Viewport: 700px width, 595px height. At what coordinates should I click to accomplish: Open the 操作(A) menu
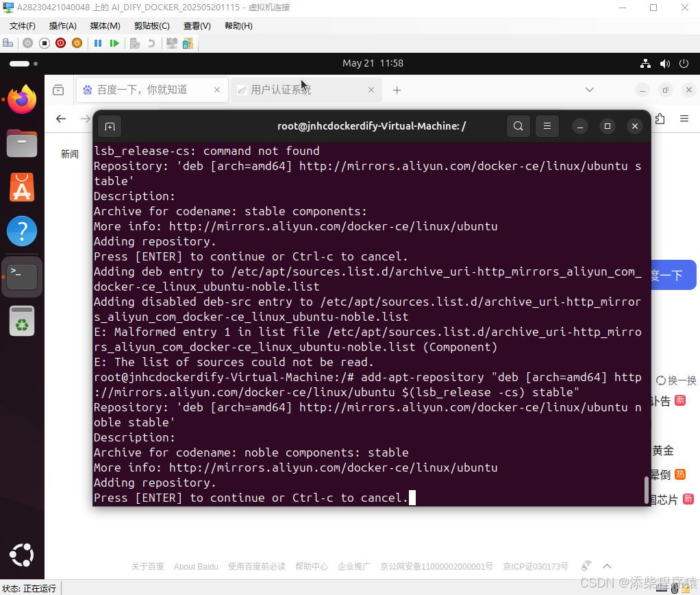pos(62,26)
